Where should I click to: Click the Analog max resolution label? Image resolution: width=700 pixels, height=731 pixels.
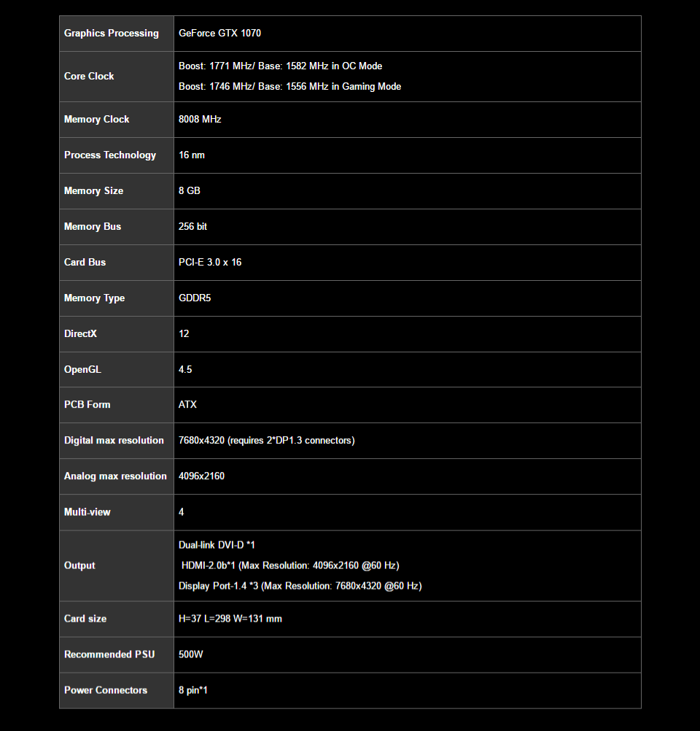click(x=115, y=476)
